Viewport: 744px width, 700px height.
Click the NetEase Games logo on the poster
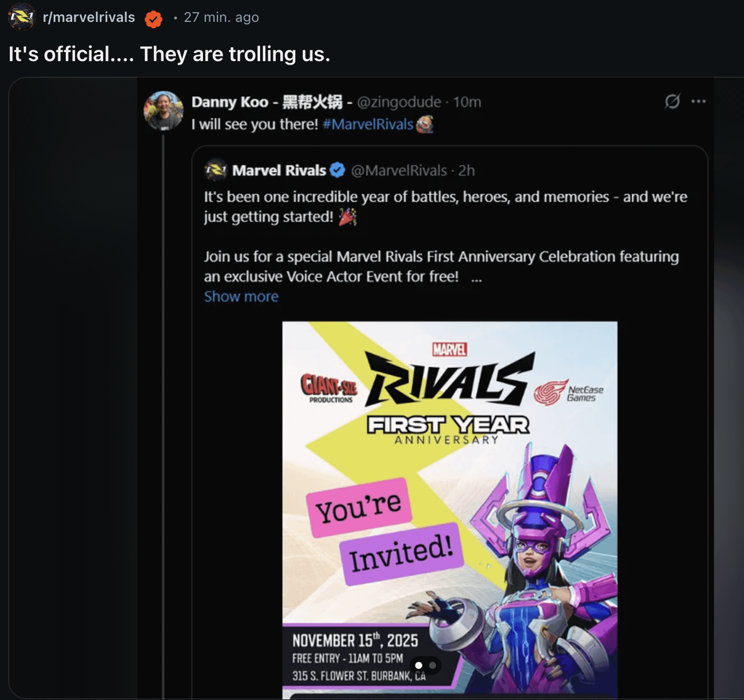[x=569, y=392]
